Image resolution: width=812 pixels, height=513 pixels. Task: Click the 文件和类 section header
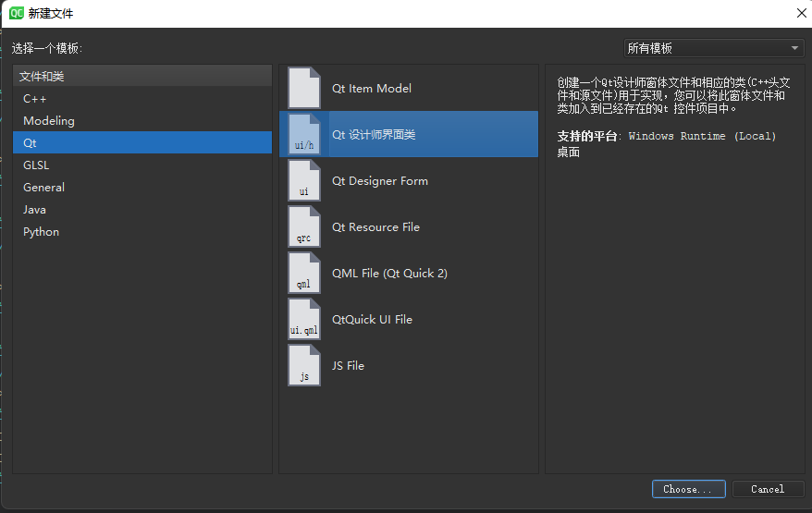142,76
